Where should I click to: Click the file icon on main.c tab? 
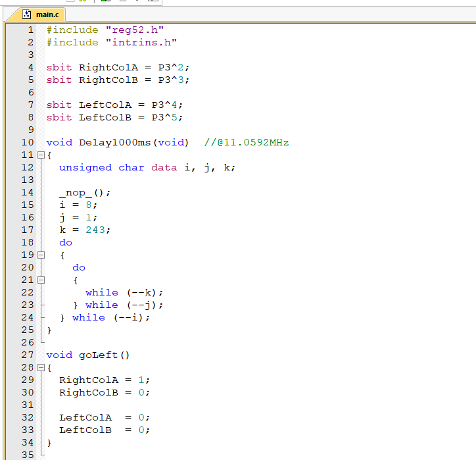(27, 14)
